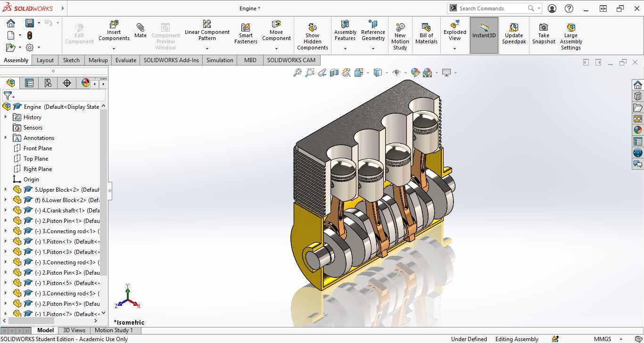
Task: Open File Explorer in the task pane
Action: pyautogui.click(x=638, y=107)
